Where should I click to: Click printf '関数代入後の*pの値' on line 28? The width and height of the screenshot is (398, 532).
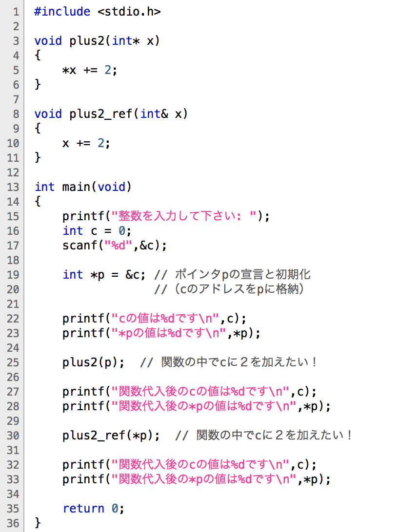pyautogui.click(x=197, y=406)
